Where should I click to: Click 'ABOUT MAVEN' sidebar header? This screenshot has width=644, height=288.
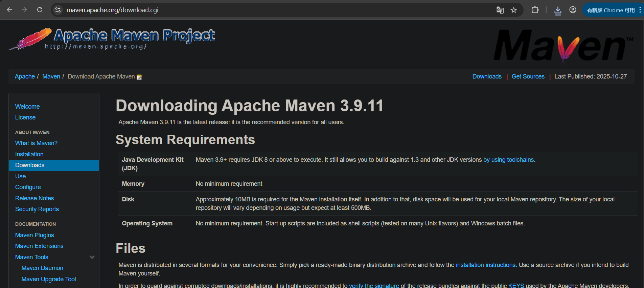[32, 132]
